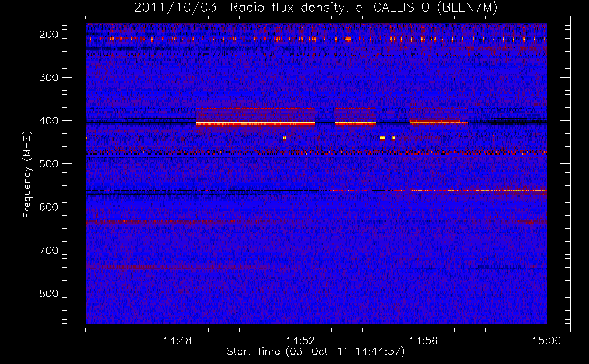Image resolution: width=589 pixels, height=364 pixels.
Task: Click the small yellow spot near 14:51 at 440 MHz
Action: click(285, 138)
